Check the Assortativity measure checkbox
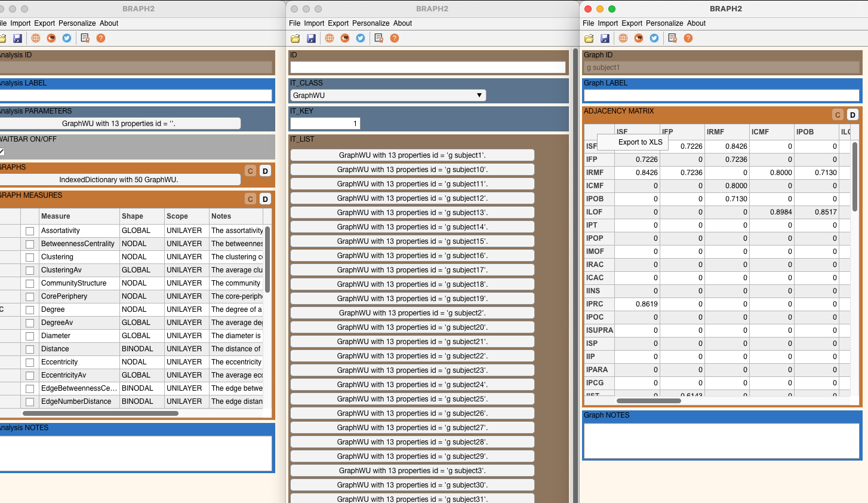The image size is (868, 503). (x=30, y=231)
